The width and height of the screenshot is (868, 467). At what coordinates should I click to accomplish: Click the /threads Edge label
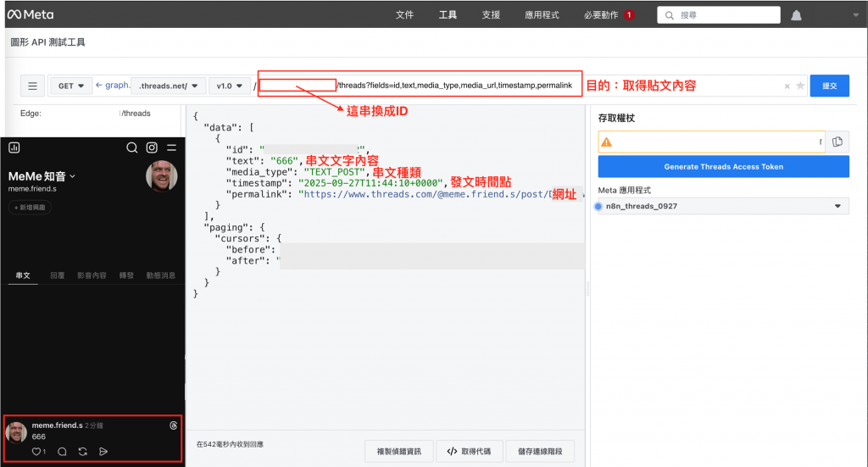(136, 113)
